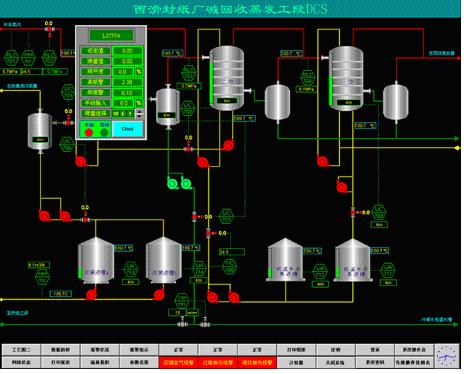The width and height of the screenshot is (464, 374).
Task: Click the first-effect evaporator vessel with stacked plates
Action: click(x=227, y=79)
